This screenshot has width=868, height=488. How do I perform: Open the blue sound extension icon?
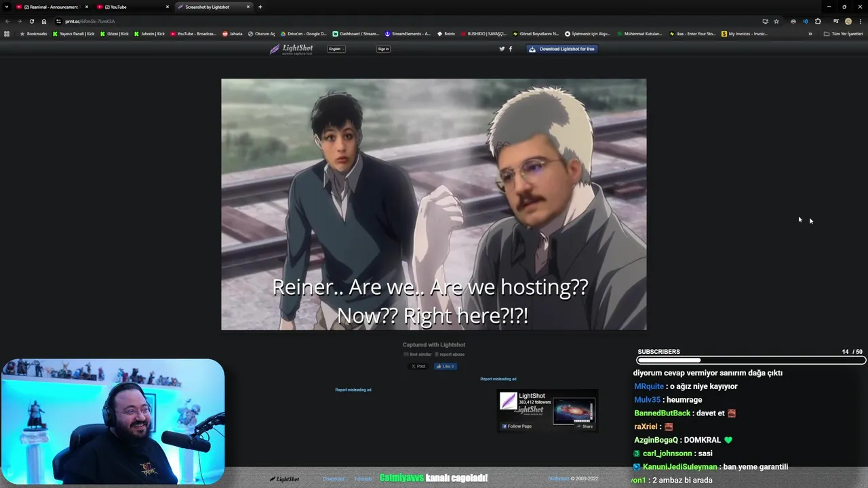click(806, 21)
